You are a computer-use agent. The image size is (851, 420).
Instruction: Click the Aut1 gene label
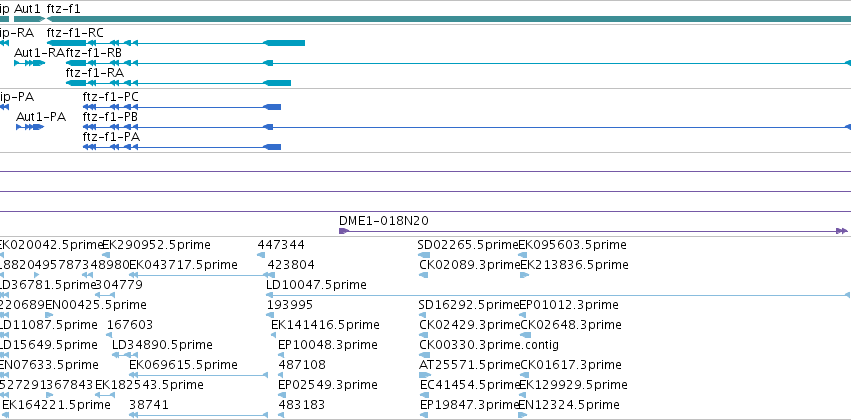pos(27,9)
